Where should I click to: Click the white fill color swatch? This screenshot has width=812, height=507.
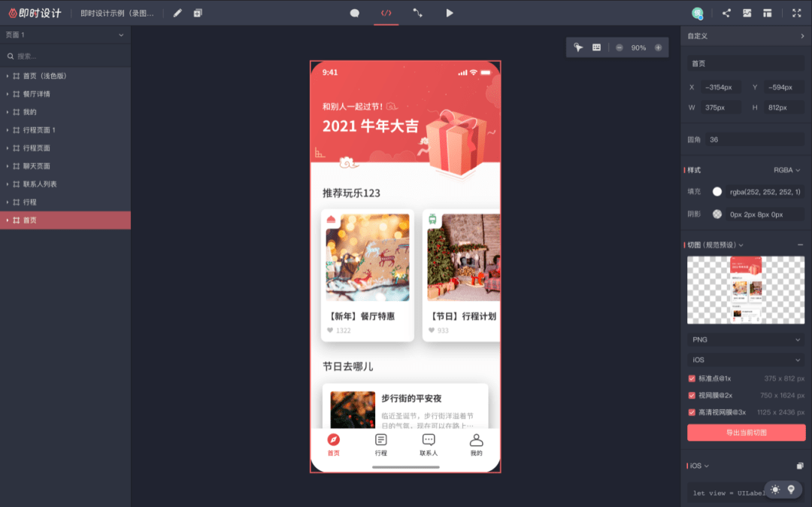[717, 192]
